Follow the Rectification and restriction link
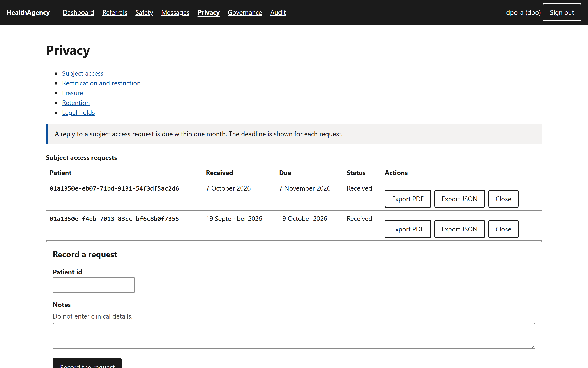588x368 pixels. [101, 83]
